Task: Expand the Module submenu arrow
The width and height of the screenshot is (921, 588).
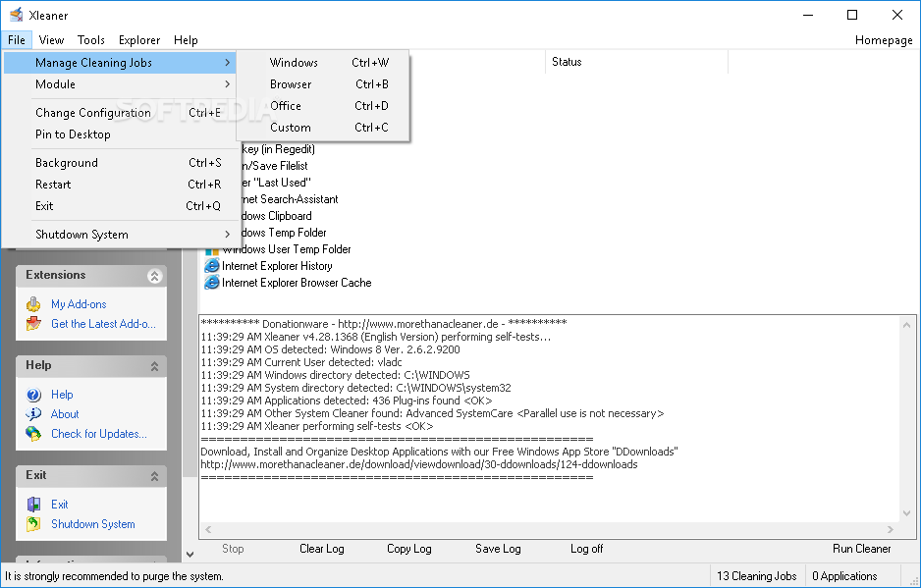Action: pyautogui.click(x=228, y=84)
